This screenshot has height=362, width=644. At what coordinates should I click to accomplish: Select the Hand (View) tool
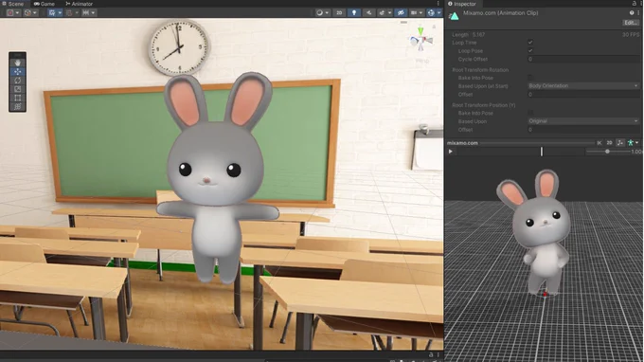tap(17, 63)
